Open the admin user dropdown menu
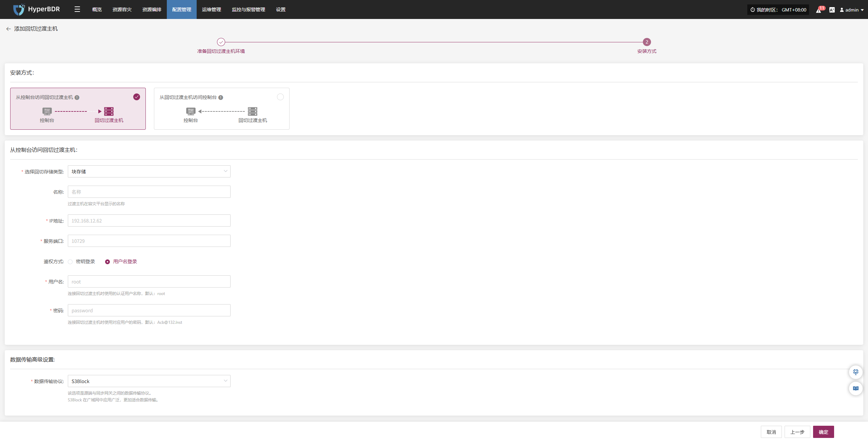 (851, 10)
